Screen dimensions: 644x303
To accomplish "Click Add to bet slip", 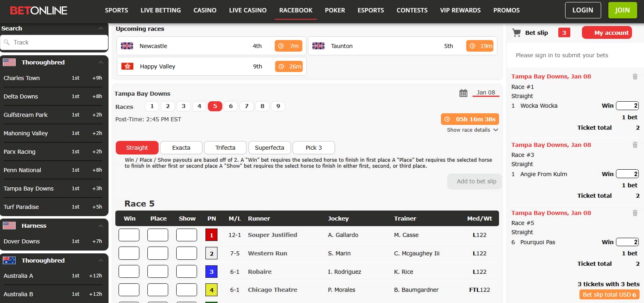I will tap(475, 181).
